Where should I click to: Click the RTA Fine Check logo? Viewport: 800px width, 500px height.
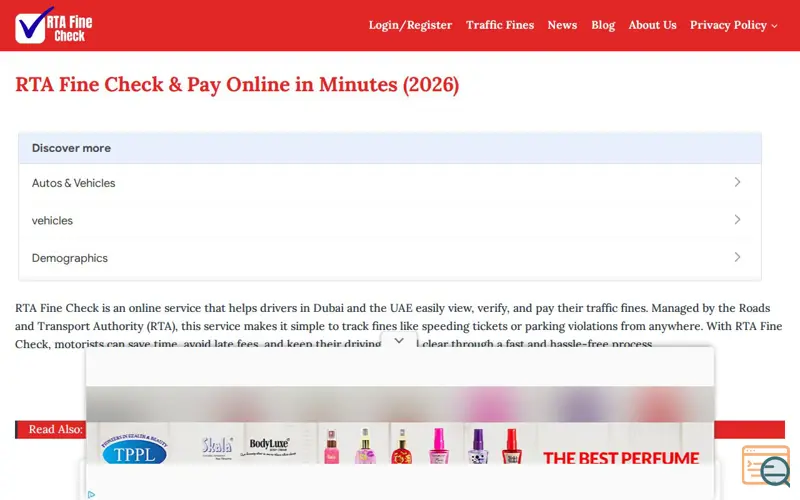tap(54, 25)
